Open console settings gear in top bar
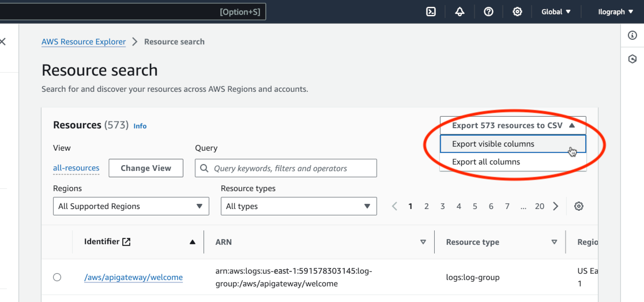 coord(517,12)
